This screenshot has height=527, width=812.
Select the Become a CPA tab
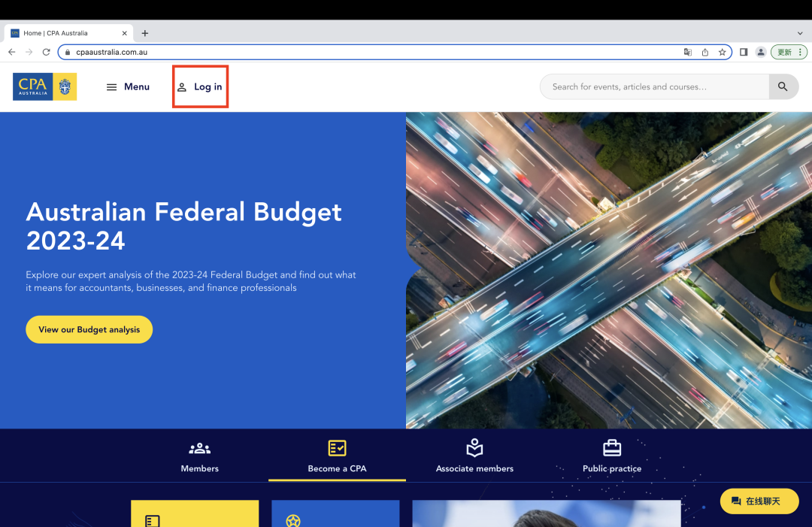(x=337, y=457)
